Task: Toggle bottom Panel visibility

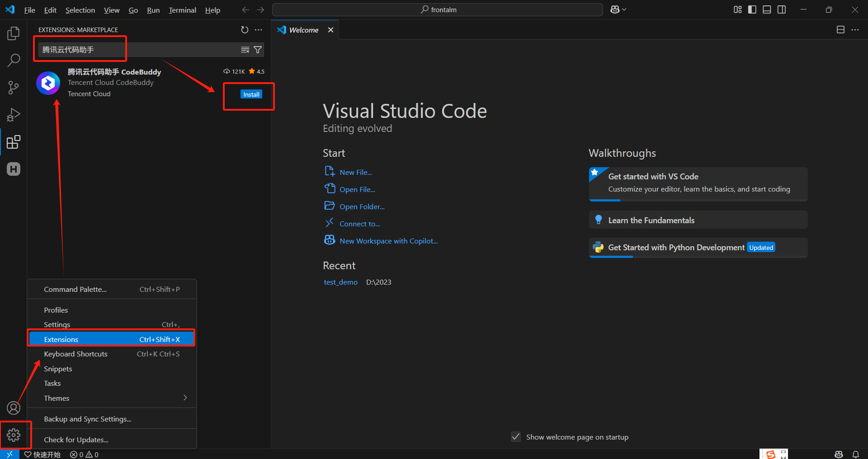Action: [767, 9]
